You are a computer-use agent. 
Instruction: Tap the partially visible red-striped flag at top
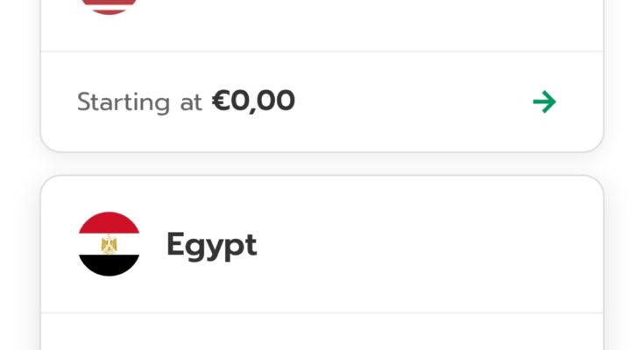click(110, 6)
